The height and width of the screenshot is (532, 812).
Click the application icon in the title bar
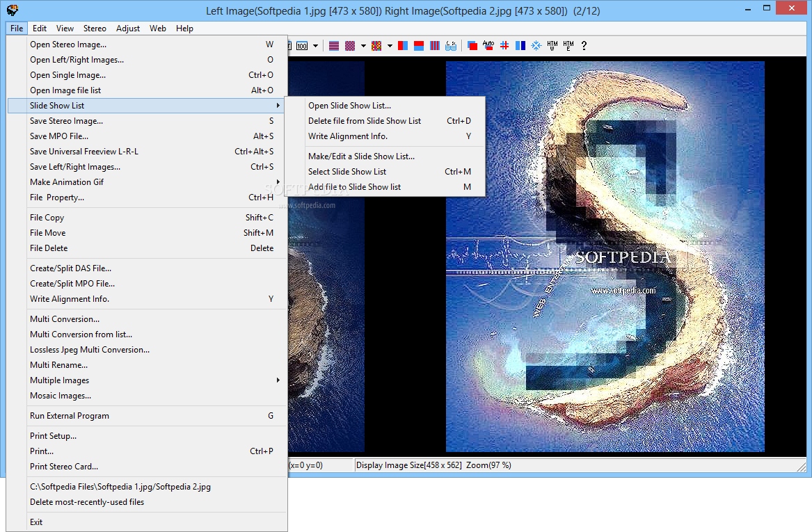click(x=13, y=10)
